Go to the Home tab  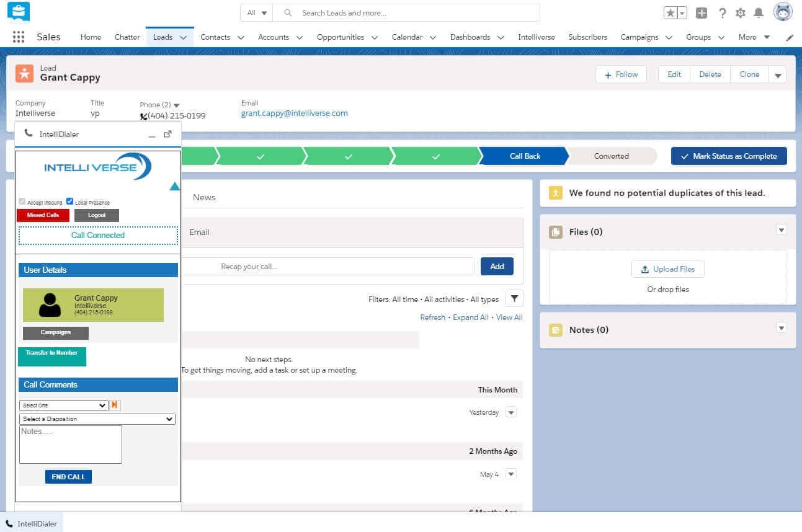click(x=91, y=37)
